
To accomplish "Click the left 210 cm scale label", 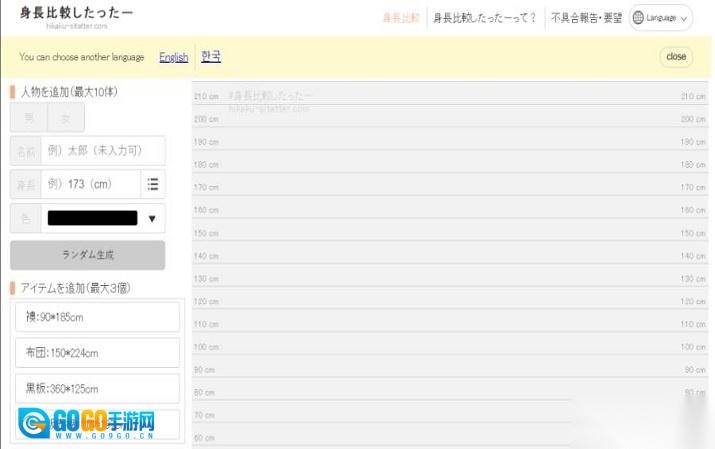I will pos(206,96).
